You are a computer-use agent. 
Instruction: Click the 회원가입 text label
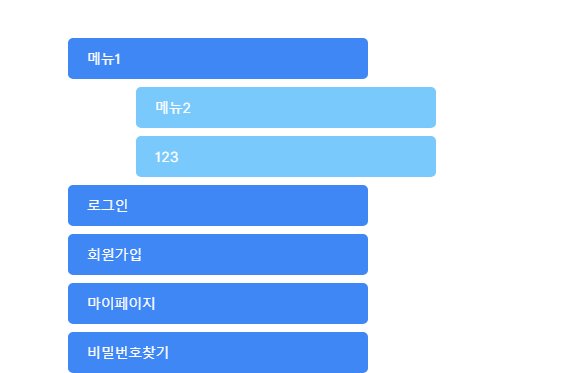pyautogui.click(x=115, y=254)
